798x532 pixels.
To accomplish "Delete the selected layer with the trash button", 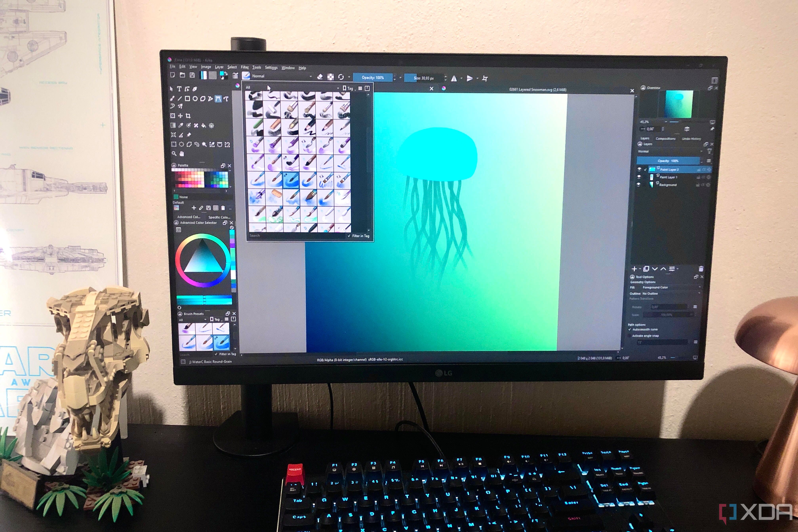I will [701, 269].
